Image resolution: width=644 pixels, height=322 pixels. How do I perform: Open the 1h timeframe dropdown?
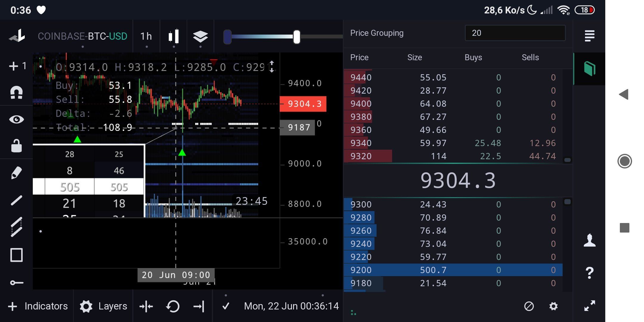pyautogui.click(x=146, y=36)
